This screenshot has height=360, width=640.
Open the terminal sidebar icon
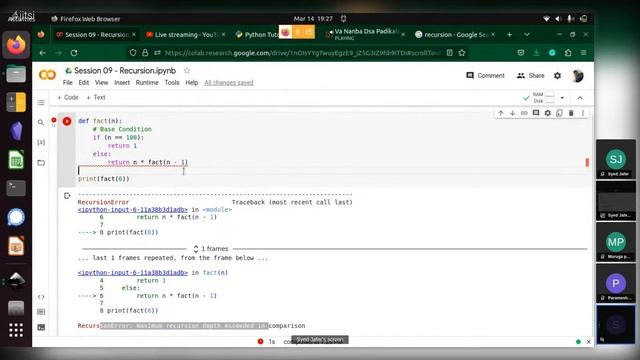pyautogui.click(x=41, y=327)
